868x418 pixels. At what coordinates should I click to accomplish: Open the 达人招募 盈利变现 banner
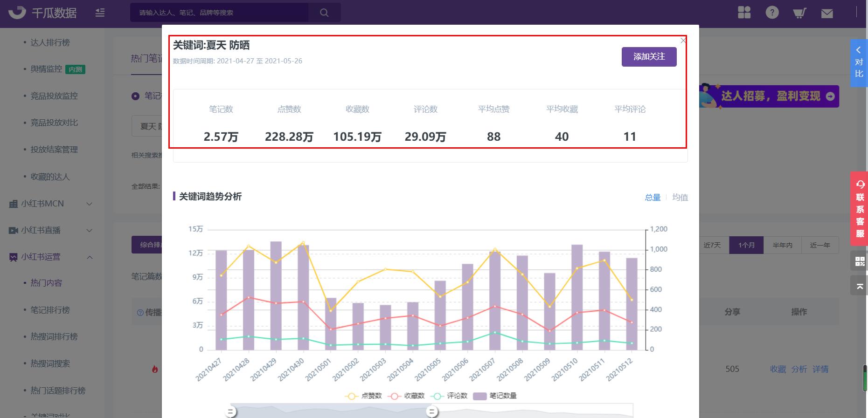tap(769, 96)
